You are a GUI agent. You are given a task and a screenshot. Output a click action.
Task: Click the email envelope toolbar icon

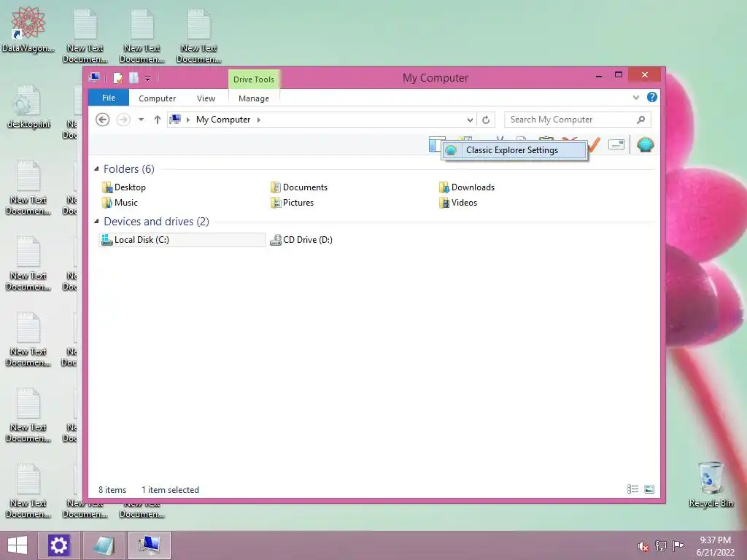click(616, 144)
